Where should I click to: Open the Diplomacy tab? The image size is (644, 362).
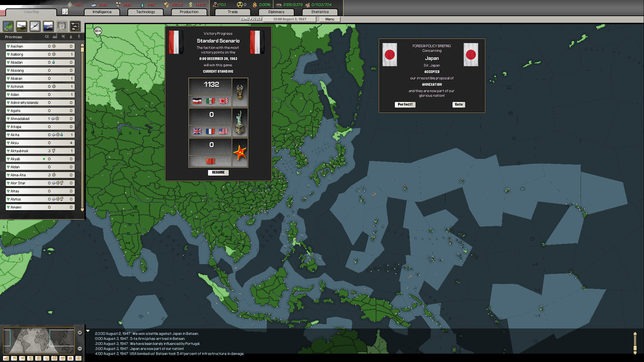coord(276,12)
